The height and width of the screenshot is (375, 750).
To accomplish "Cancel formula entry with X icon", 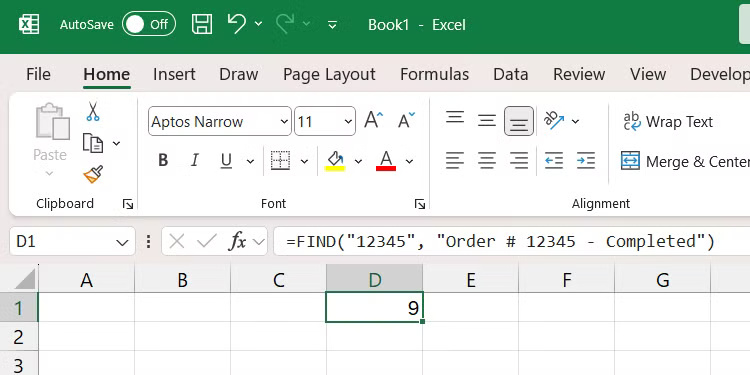I will coord(176,242).
